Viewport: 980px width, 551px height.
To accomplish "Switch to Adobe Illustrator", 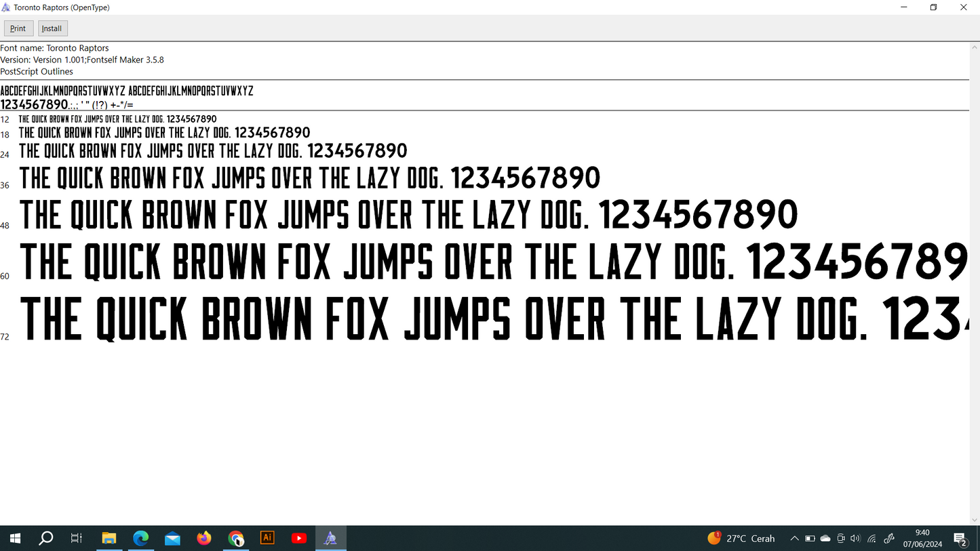I will tap(267, 538).
